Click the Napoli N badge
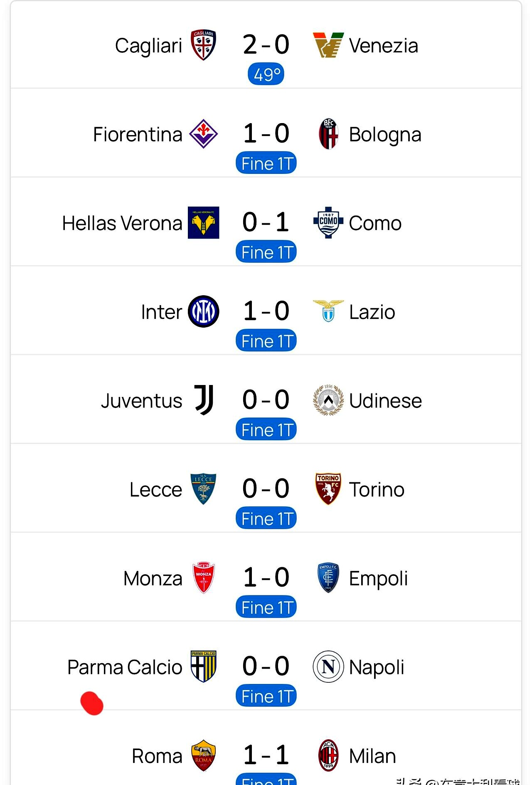The image size is (532, 785). [x=328, y=667]
